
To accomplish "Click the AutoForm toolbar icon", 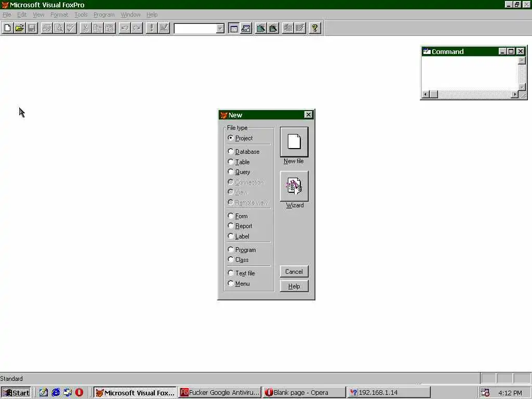I will (287, 28).
